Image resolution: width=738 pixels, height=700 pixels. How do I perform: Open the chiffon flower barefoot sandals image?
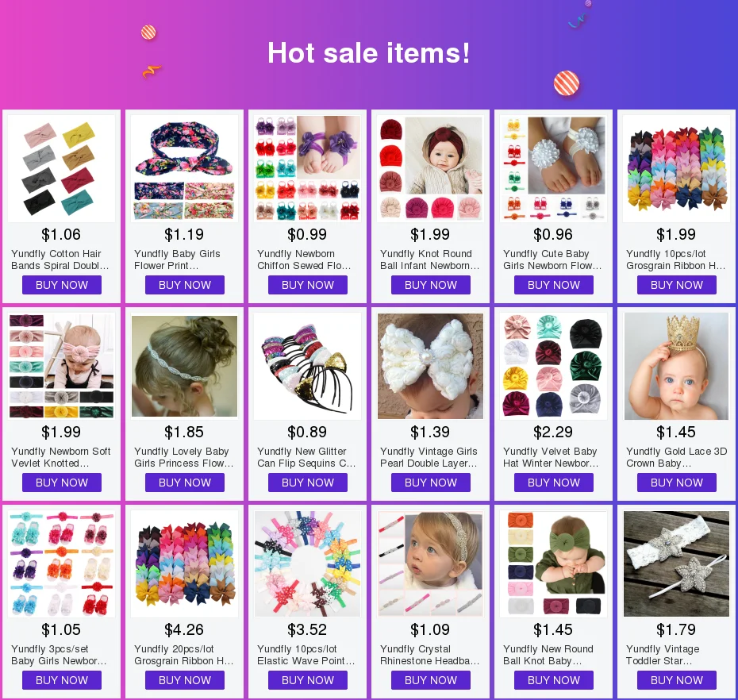click(x=307, y=168)
